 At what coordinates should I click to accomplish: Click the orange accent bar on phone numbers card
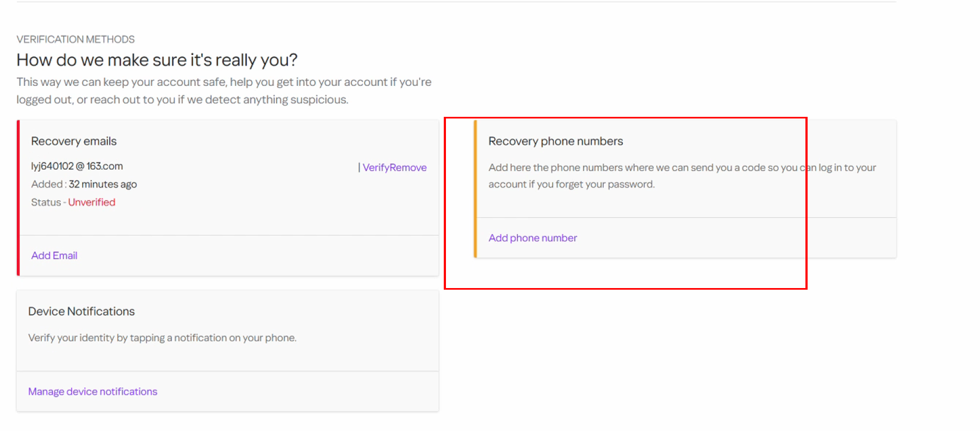coord(475,189)
